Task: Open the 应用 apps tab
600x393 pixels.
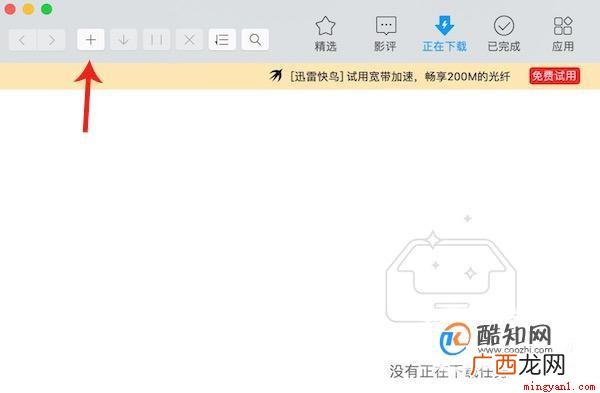Action: 563,34
